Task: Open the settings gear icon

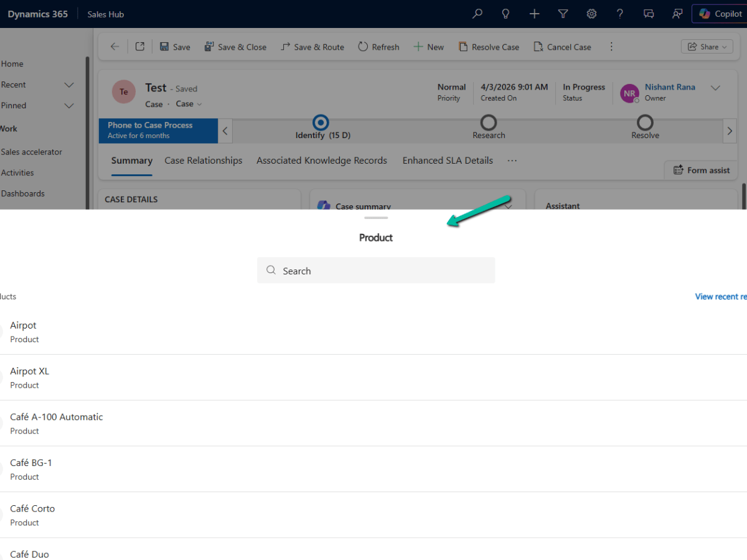Action: point(591,14)
